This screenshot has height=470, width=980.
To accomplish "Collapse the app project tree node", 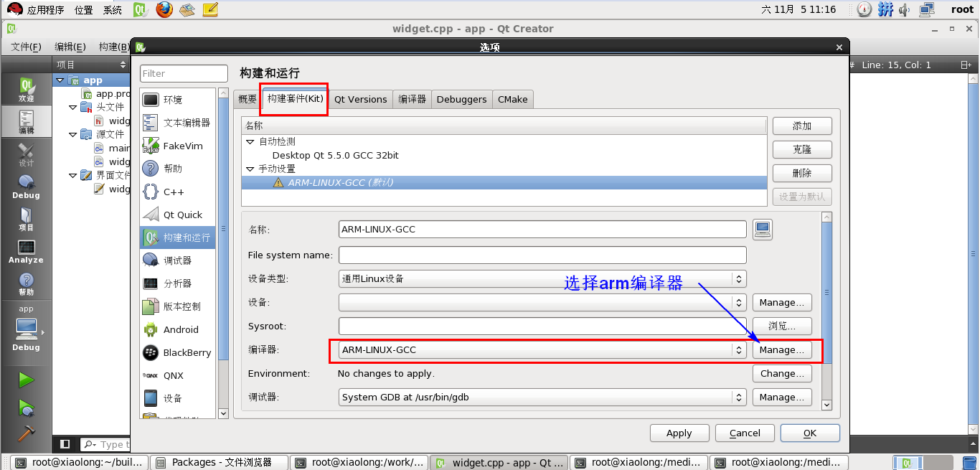I will pyautogui.click(x=60, y=80).
